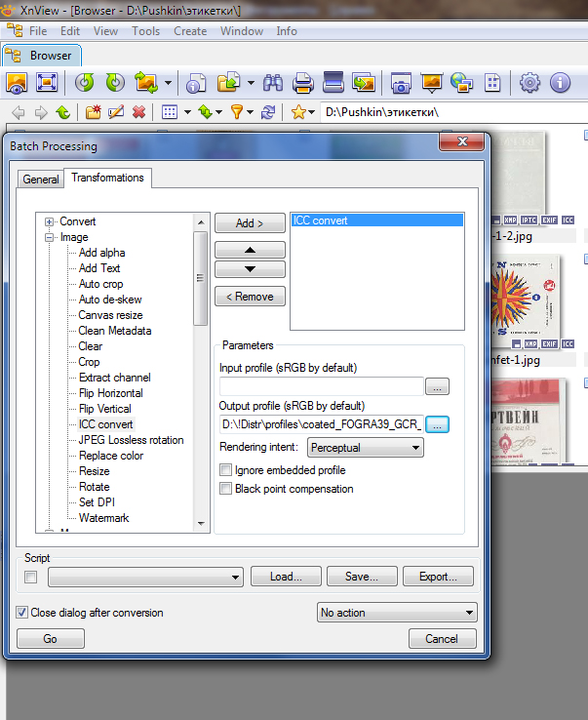Click the Rename pencil icon
The image size is (588, 720).
click(116, 112)
